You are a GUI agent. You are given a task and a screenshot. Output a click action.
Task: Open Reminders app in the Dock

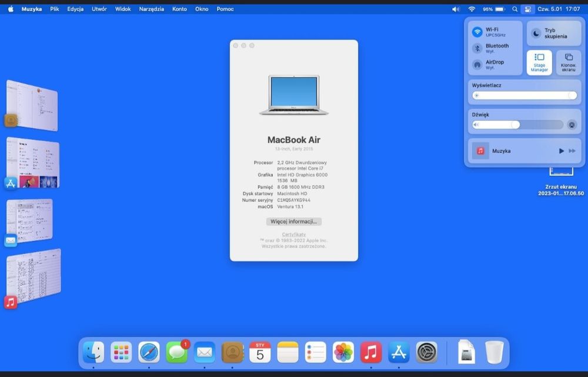pos(316,352)
